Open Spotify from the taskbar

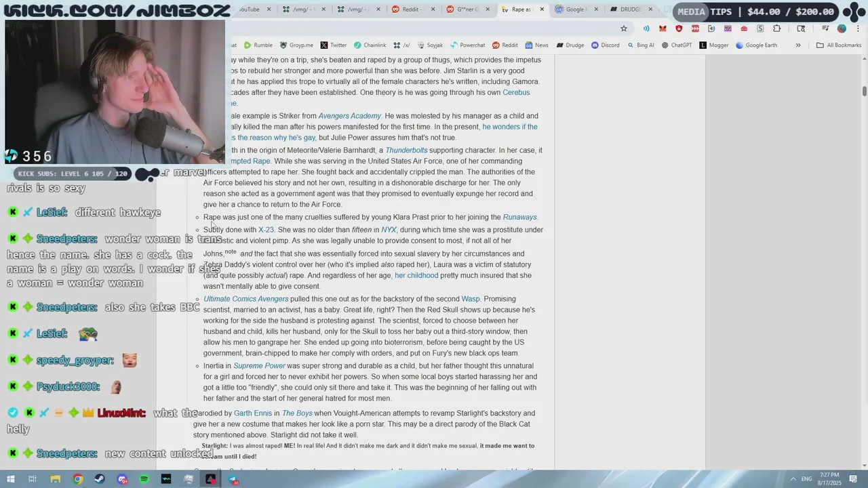144,479
